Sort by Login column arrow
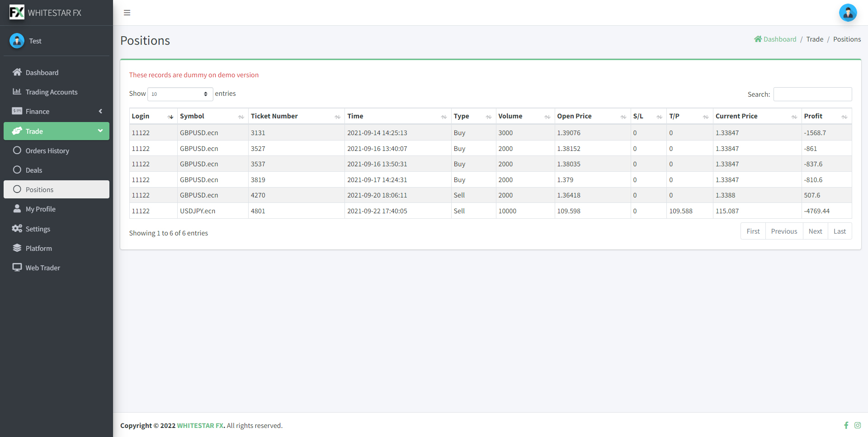868x437 pixels. coord(170,117)
